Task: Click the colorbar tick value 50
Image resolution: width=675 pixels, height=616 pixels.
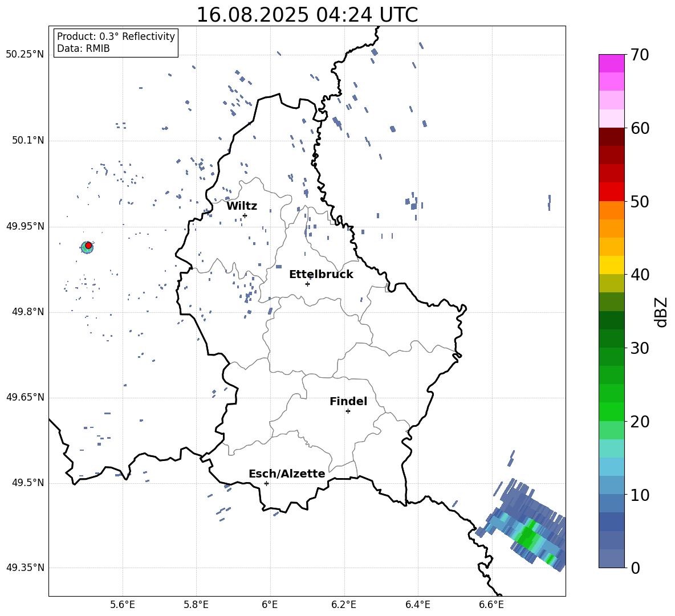Action: [640, 202]
